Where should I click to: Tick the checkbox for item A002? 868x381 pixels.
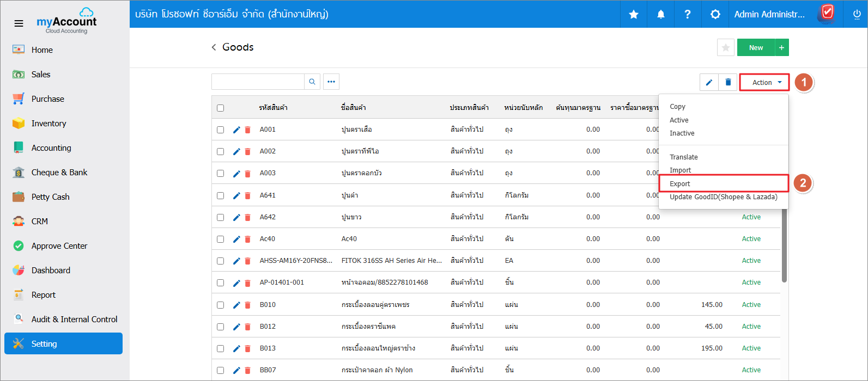point(221,152)
